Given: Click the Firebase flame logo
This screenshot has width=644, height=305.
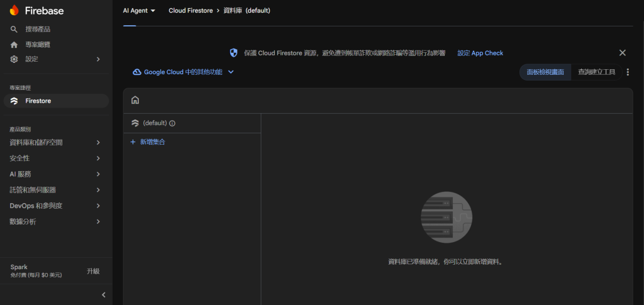Looking at the screenshot, I should [x=14, y=10].
